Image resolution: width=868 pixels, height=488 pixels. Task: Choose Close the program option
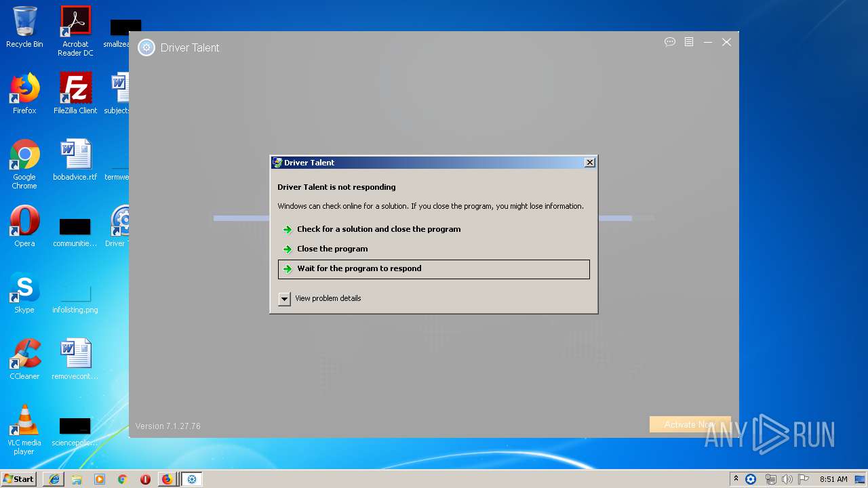[x=332, y=249]
